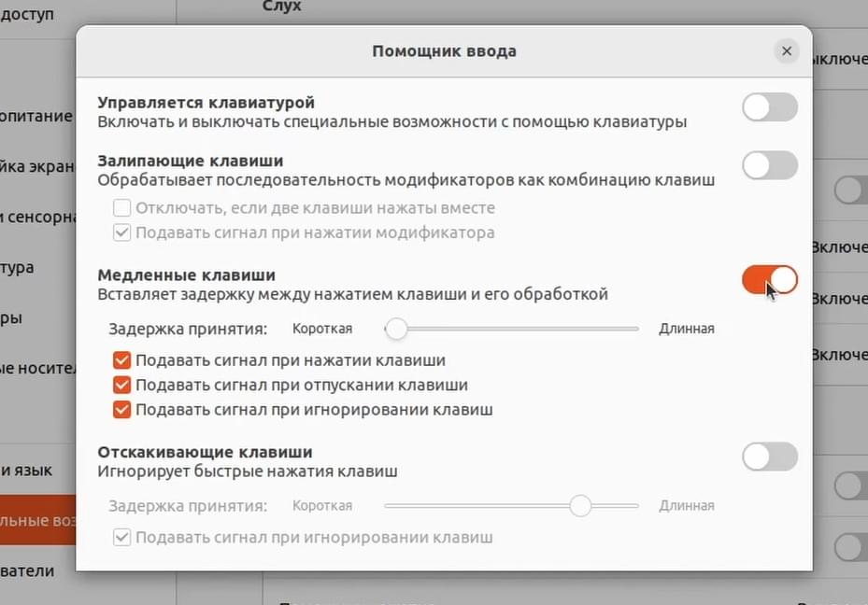Open the sidebar item ending in ые носите
The height and width of the screenshot is (605, 868).
click(37, 368)
